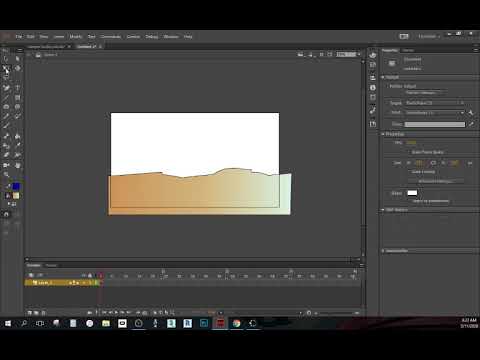Open the workspace switcher dropdown
480x360 pixels.
[x=429, y=36]
